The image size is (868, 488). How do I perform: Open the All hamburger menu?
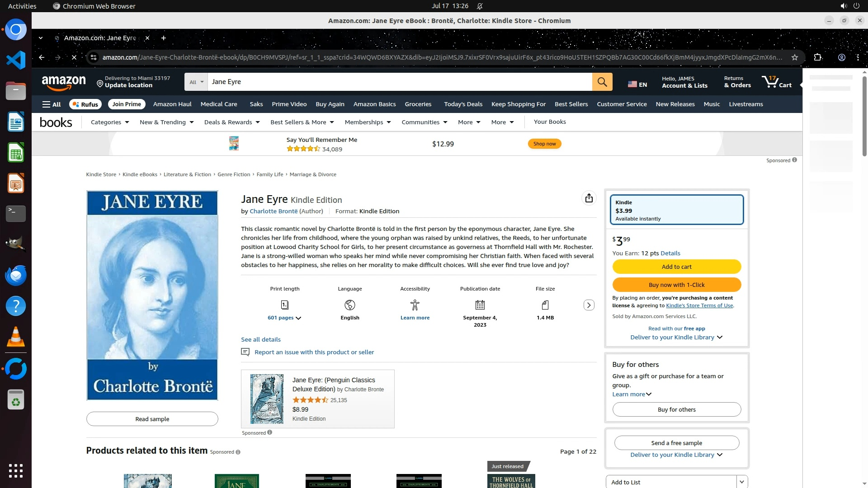[x=52, y=104]
